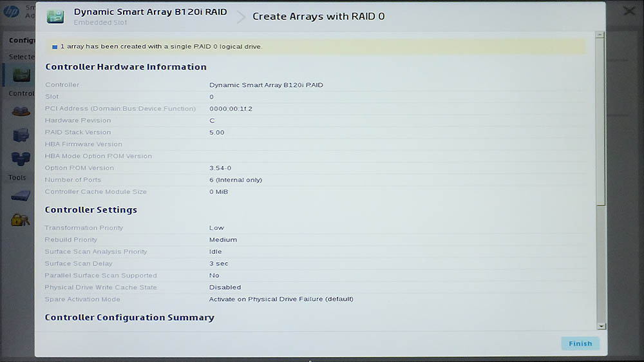Click the vertical scrollbar thumb

(x=601, y=122)
